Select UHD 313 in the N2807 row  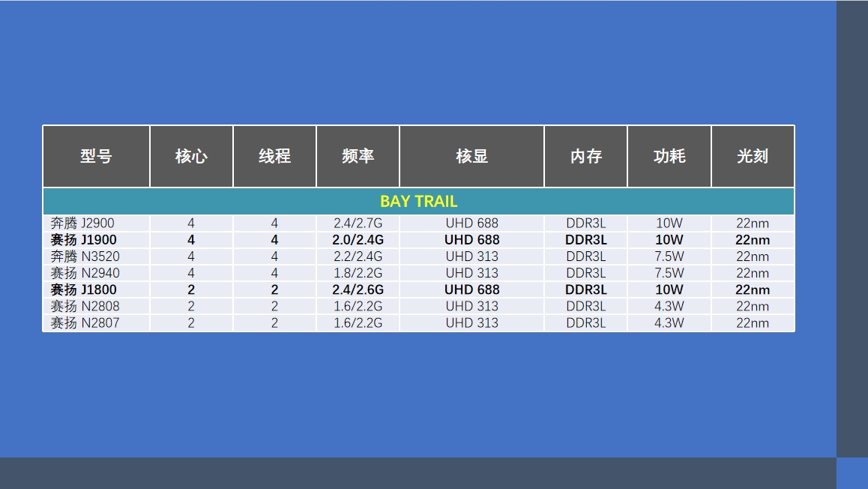click(x=471, y=322)
